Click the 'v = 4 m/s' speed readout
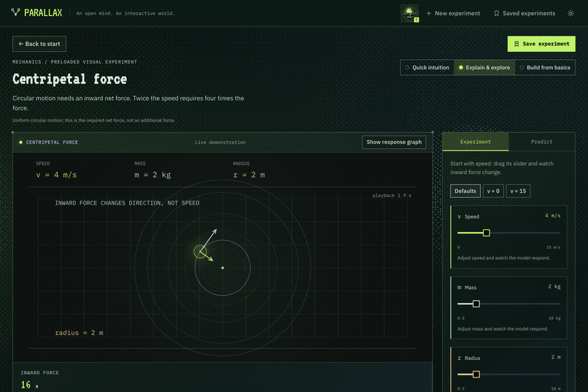Screen dimensions: 588x392 point(56,174)
